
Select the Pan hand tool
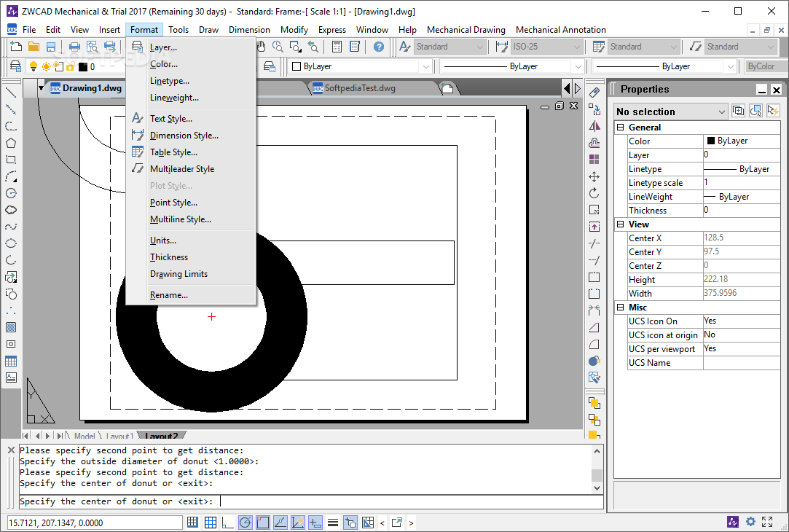pyautogui.click(x=261, y=47)
